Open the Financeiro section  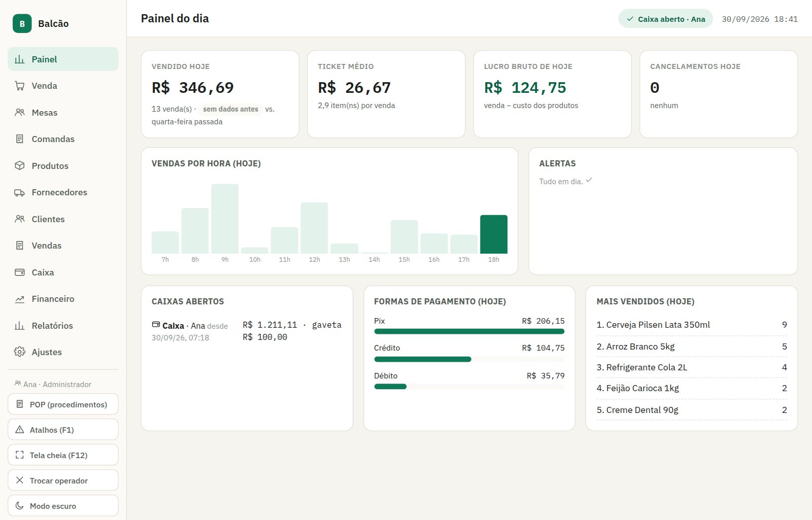(x=63, y=299)
